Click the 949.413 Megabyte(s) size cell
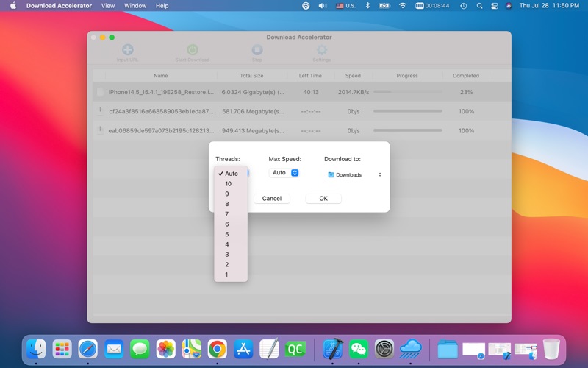 click(x=253, y=131)
